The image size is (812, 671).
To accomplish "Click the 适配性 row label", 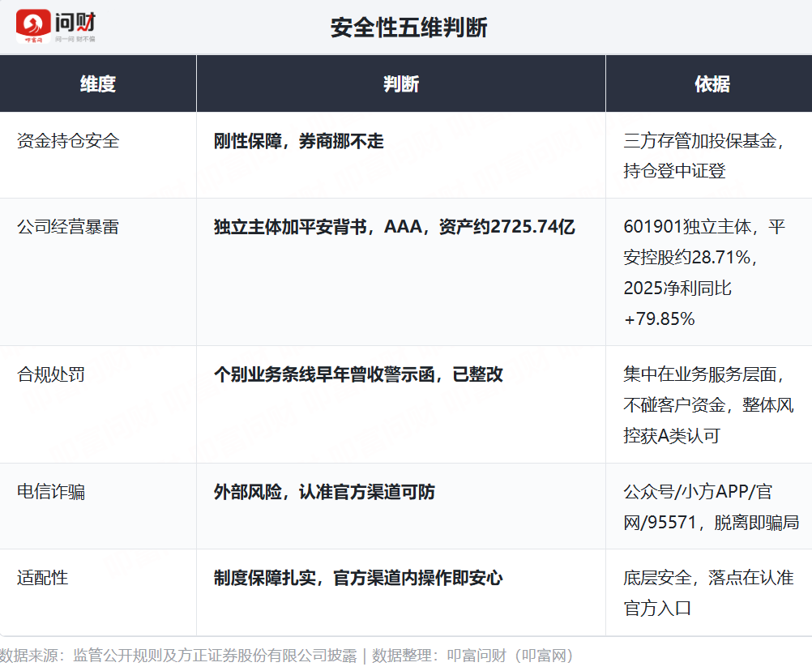I will coord(42,578).
